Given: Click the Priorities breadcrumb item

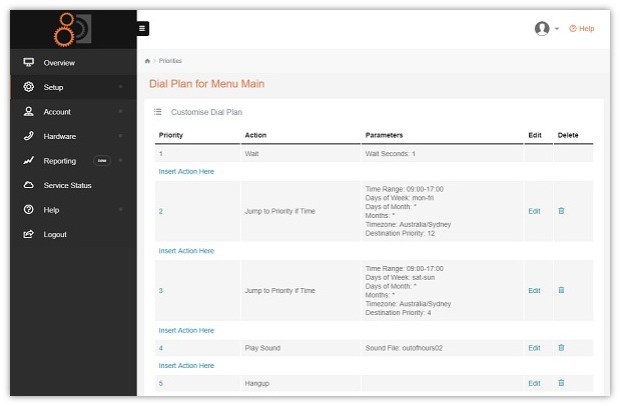Looking at the screenshot, I should [x=169, y=61].
